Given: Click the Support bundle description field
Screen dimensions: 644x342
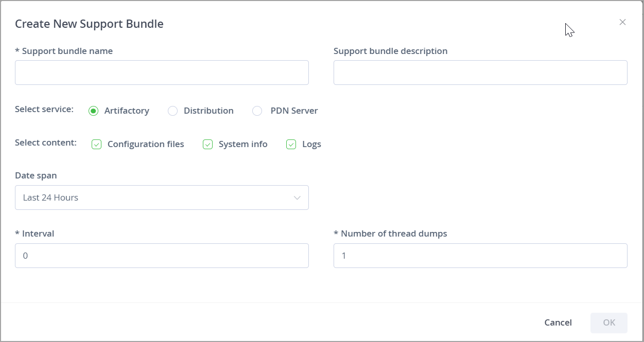Looking at the screenshot, I should [x=480, y=73].
